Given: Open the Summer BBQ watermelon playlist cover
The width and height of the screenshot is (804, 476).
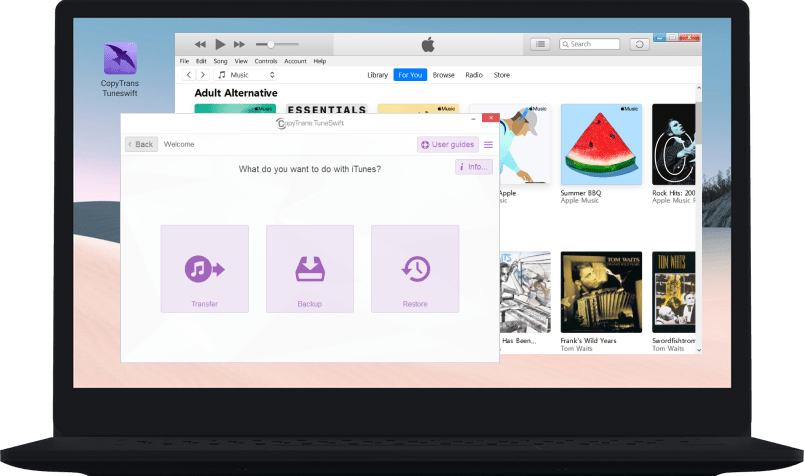Looking at the screenshot, I should point(601,144).
